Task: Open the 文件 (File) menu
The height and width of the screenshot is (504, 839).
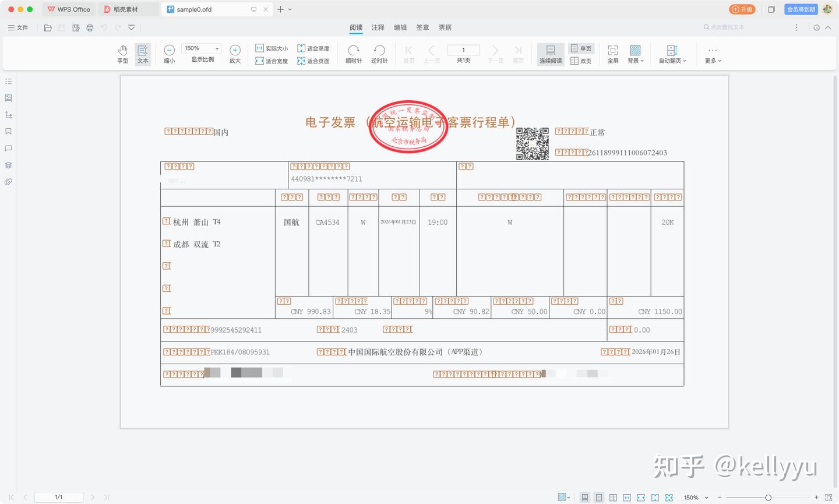Action: click(18, 27)
